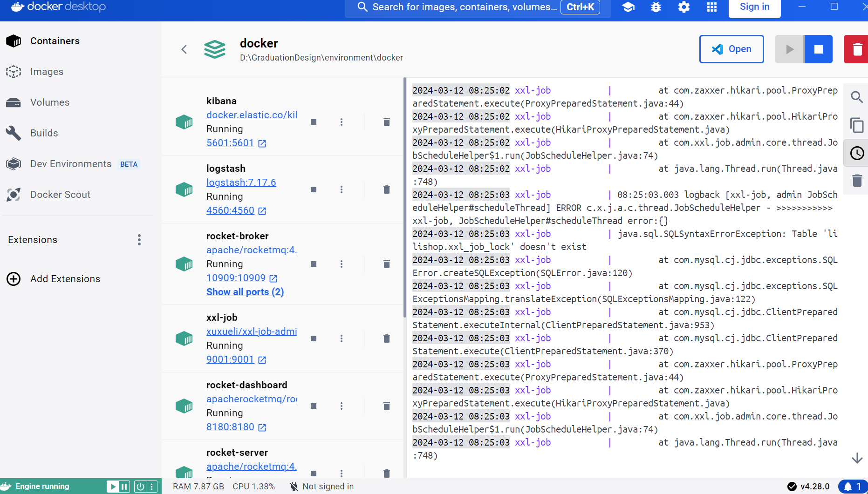Delete the logstash container
The image size is (868, 494).
386,189
